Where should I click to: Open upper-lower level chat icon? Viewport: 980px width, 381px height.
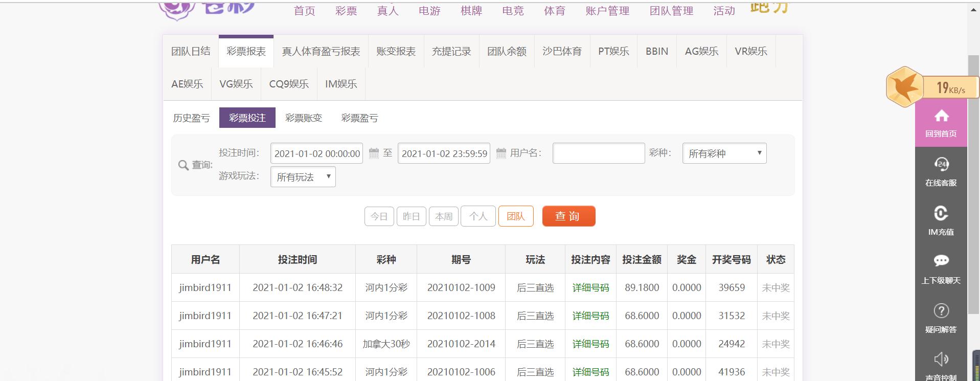pyautogui.click(x=941, y=261)
